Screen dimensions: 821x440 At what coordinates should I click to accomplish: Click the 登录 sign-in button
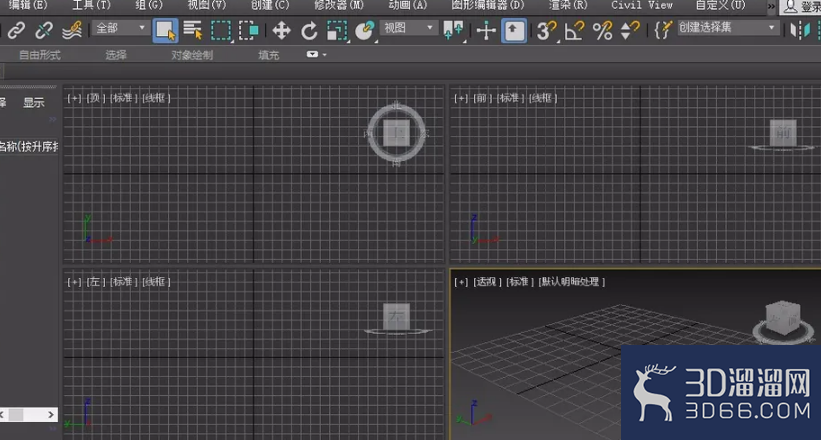pos(801,7)
